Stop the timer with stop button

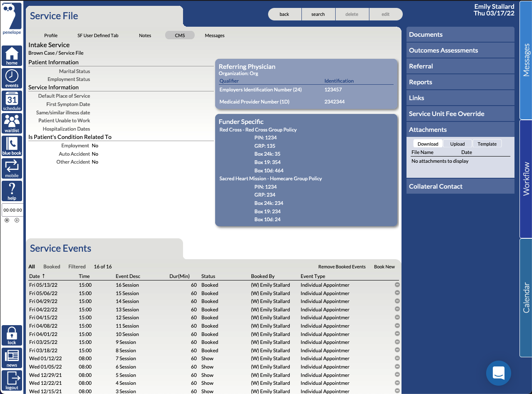pos(7,220)
